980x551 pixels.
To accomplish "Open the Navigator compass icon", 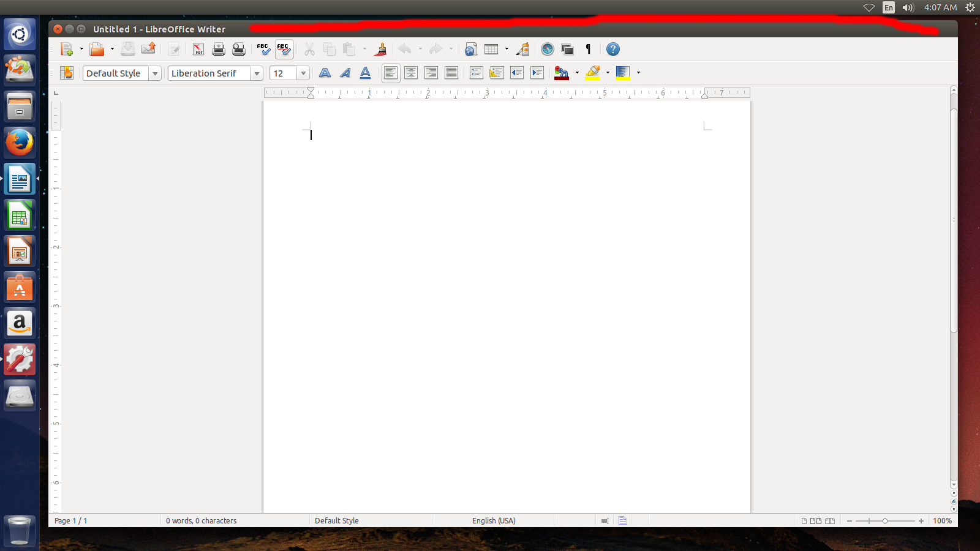I will tap(547, 49).
